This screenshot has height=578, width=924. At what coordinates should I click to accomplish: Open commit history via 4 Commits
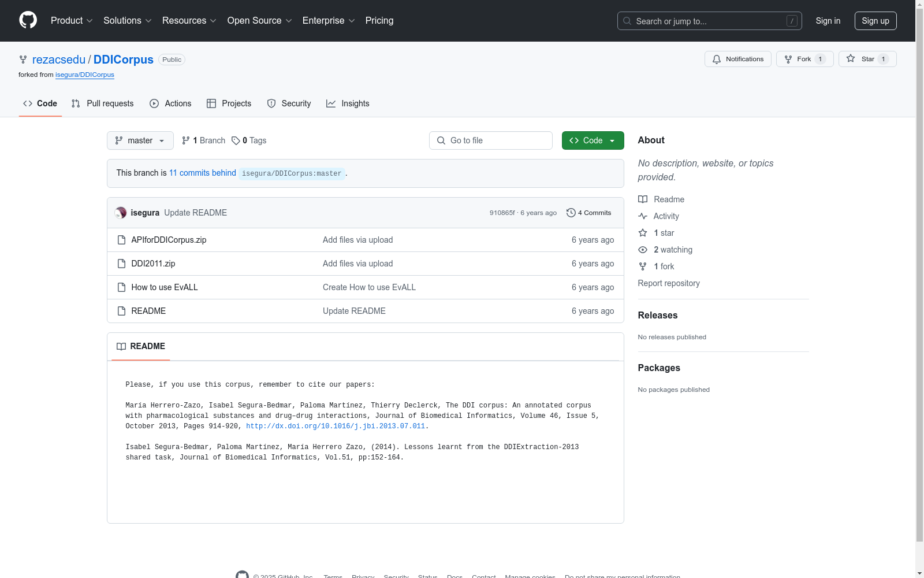click(x=588, y=213)
